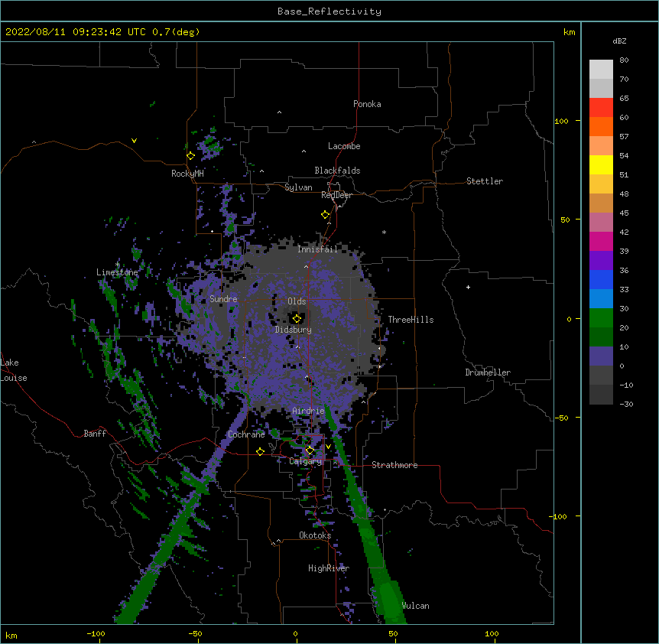Viewport: 659px width, 644px height.
Task: Click the RockyMH label
Action: coord(187,173)
